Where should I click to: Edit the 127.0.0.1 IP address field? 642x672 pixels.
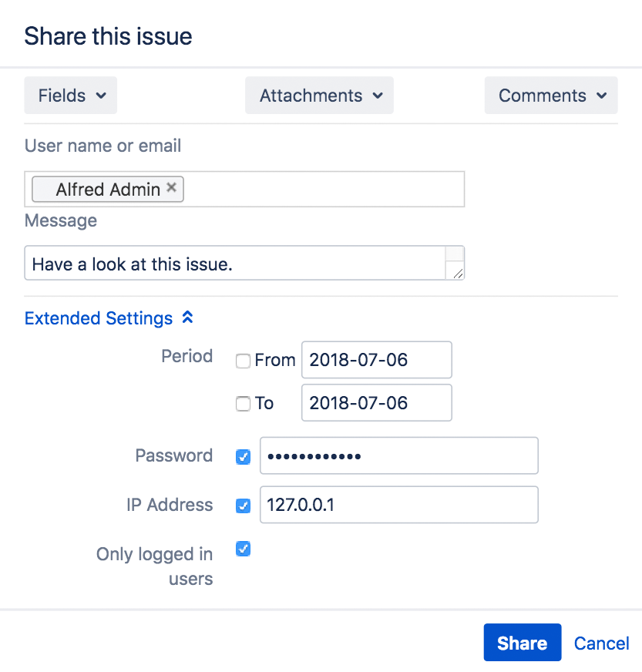coord(398,505)
